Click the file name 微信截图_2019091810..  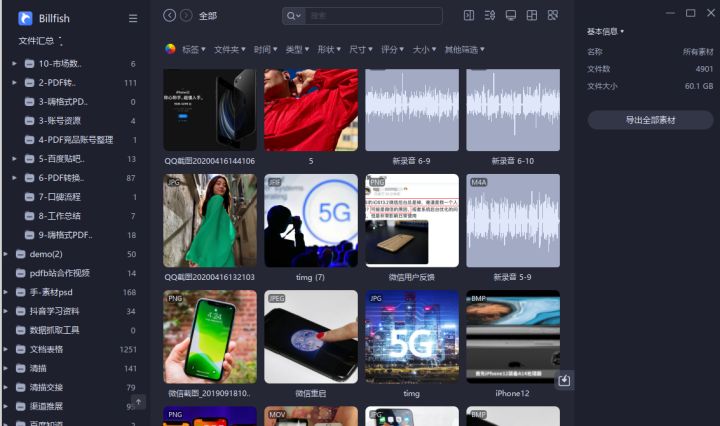209,393
